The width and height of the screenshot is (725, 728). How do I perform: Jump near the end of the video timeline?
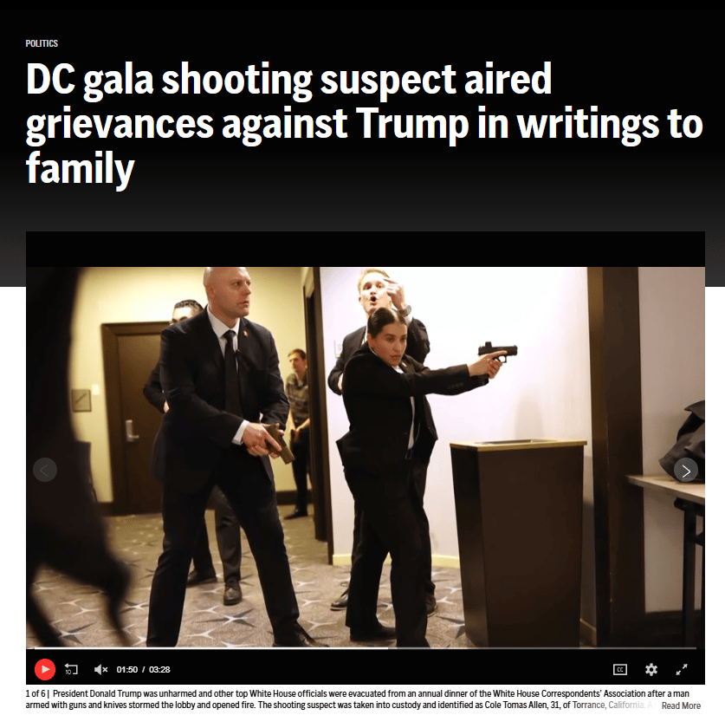tap(687, 647)
